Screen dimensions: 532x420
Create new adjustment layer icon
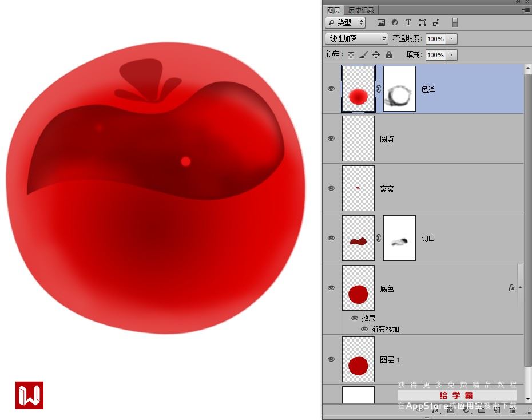pyautogui.click(x=467, y=410)
